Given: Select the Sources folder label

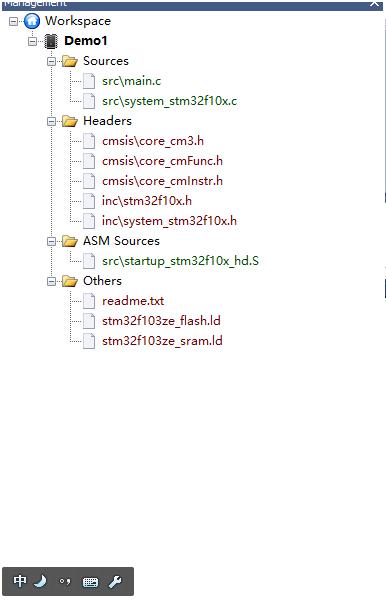Looking at the screenshot, I should 106,61.
